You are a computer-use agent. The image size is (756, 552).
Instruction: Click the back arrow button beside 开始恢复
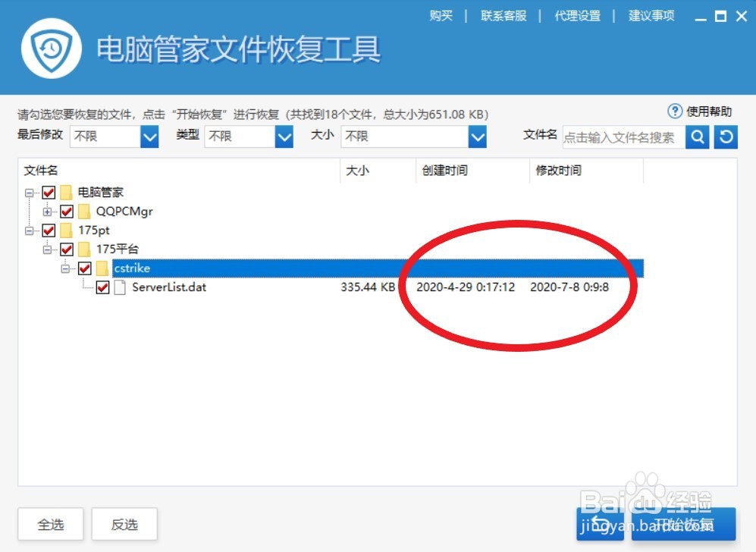coord(601,524)
